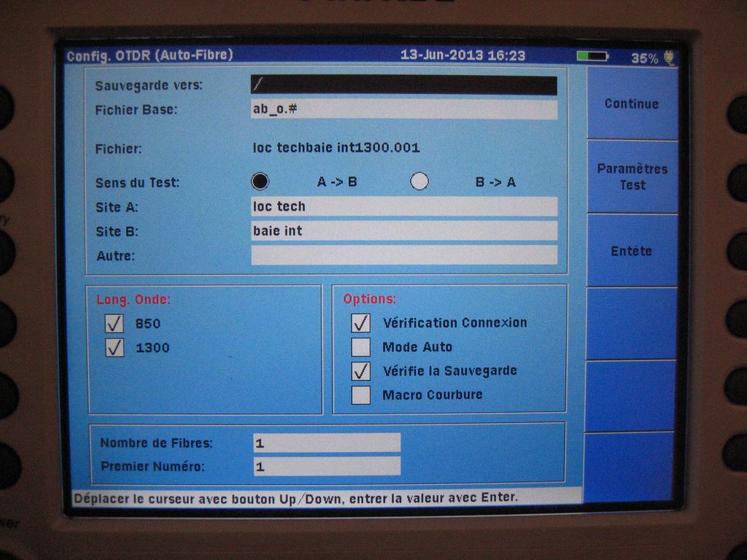This screenshot has width=747, height=560.
Task: Click the Déplacer le curseur help text
Action: (x=295, y=499)
